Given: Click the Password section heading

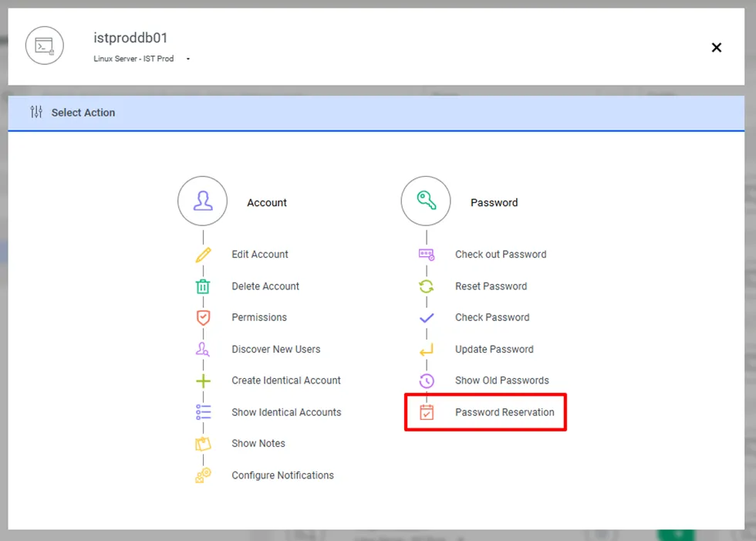Looking at the screenshot, I should (x=494, y=202).
